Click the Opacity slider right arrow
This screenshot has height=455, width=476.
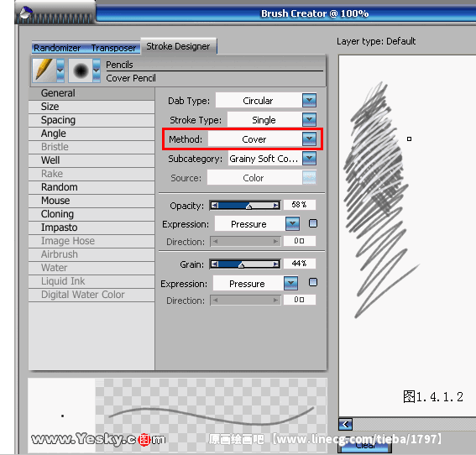coord(276,206)
